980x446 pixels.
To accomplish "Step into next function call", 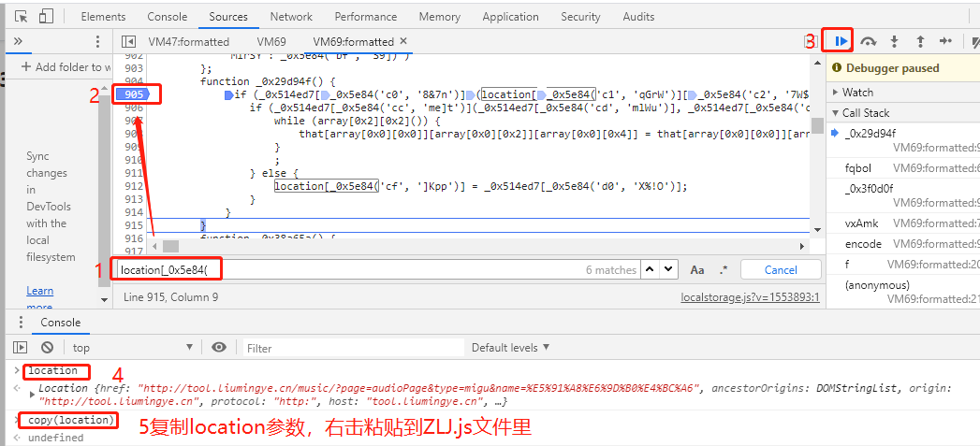I will pyautogui.click(x=895, y=42).
